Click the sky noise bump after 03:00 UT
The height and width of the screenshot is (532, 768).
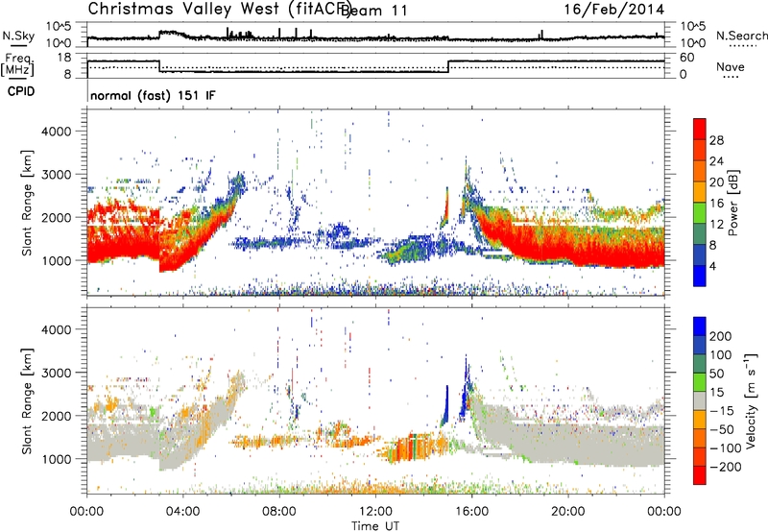pyautogui.click(x=172, y=35)
